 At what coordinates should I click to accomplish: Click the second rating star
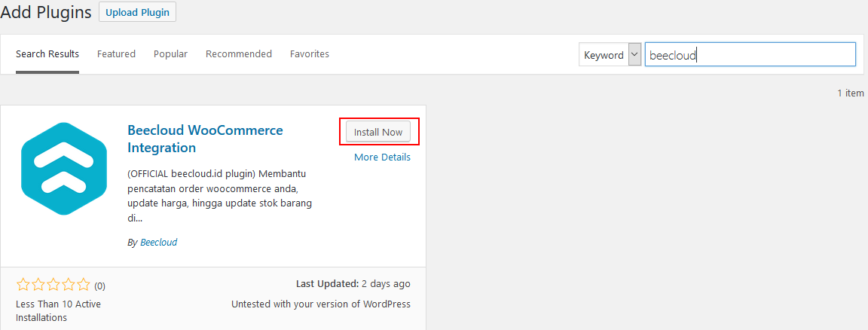point(38,285)
